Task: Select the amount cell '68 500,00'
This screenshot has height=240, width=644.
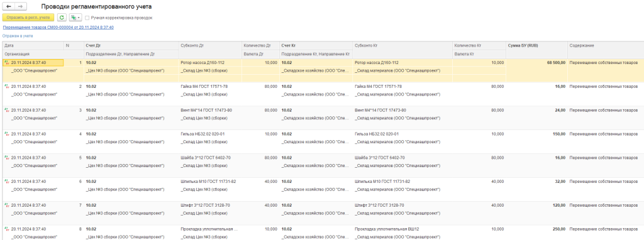Action: coord(536,63)
